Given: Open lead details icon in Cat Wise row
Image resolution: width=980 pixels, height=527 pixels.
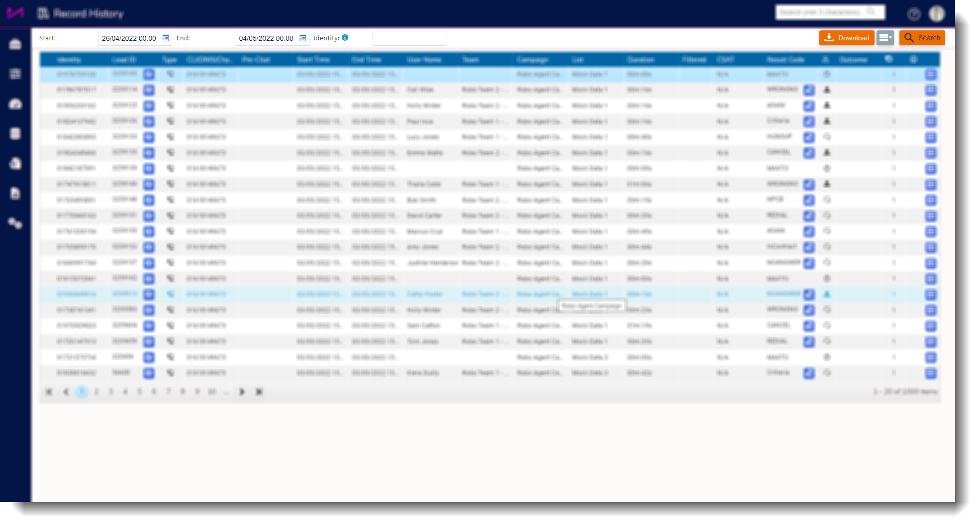Looking at the screenshot, I should coord(149,90).
